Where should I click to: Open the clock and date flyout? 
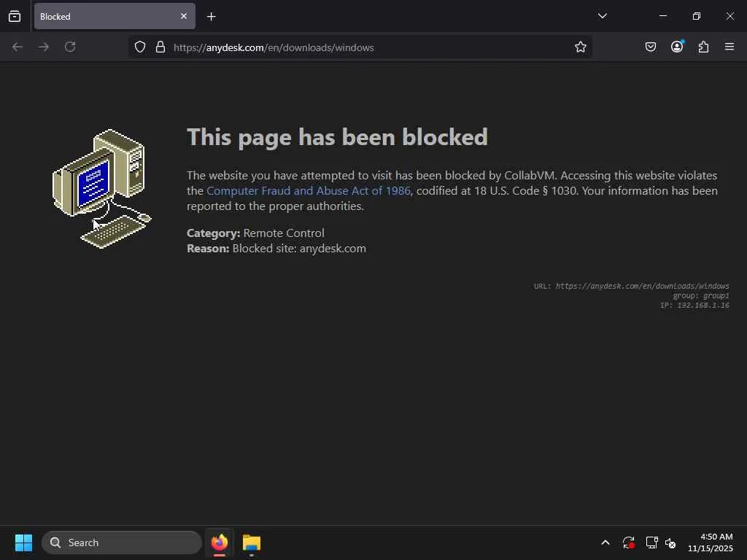(711, 542)
